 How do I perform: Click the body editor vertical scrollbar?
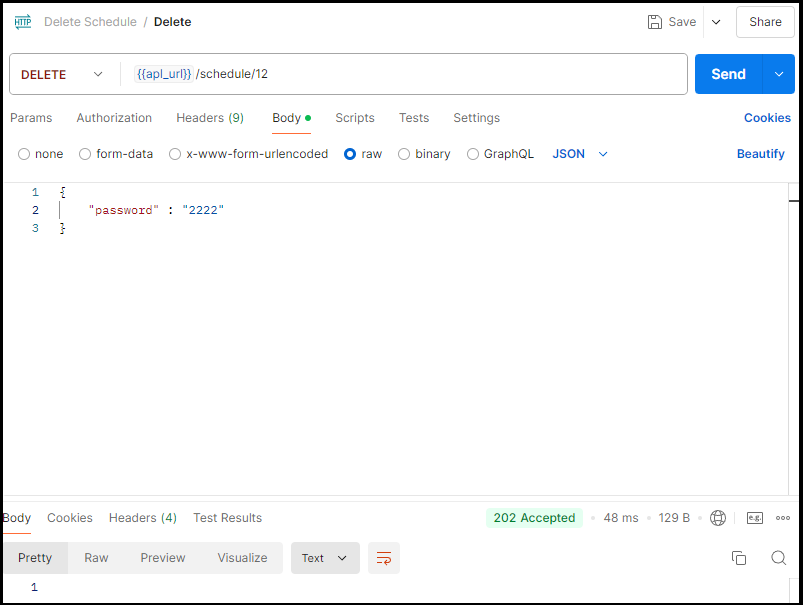793,338
